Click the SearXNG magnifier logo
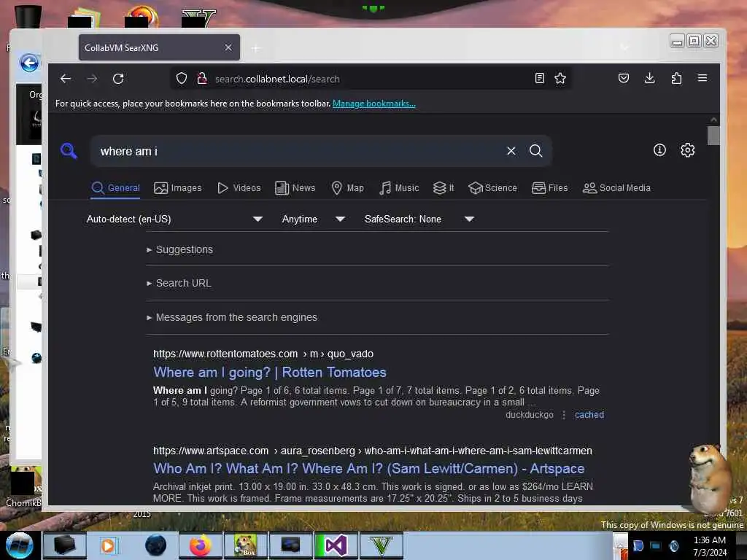The image size is (747, 560). point(69,151)
